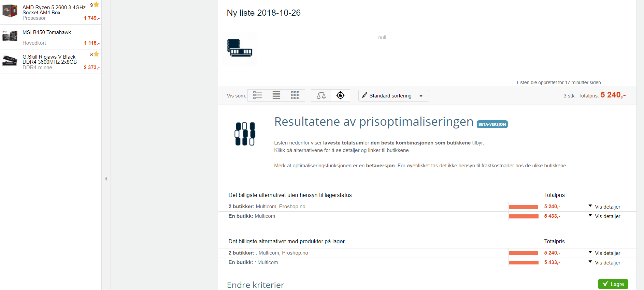Click first En butikk: Multicom row
This screenshot has width=644, height=290.
click(x=427, y=216)
